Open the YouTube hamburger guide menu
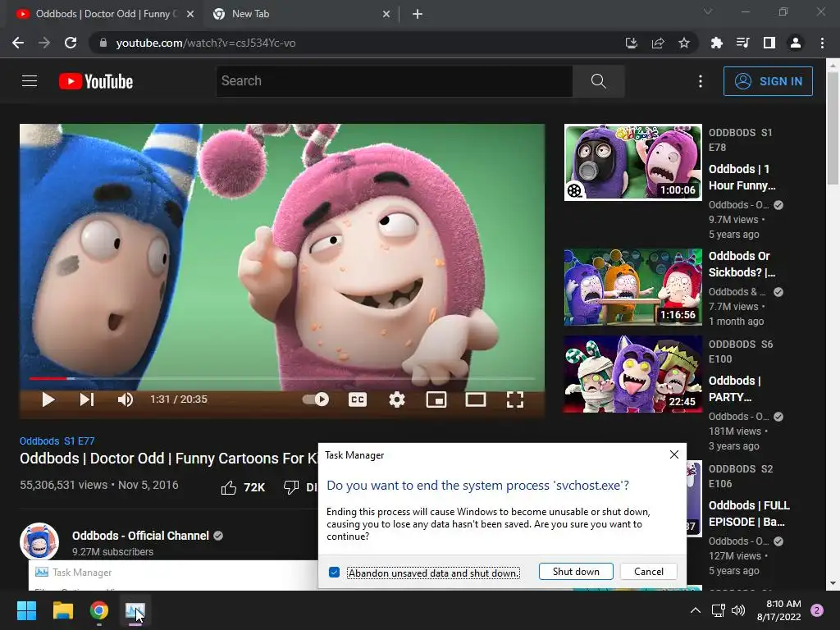This screenshot has width=840, height=630. point(30,81)
